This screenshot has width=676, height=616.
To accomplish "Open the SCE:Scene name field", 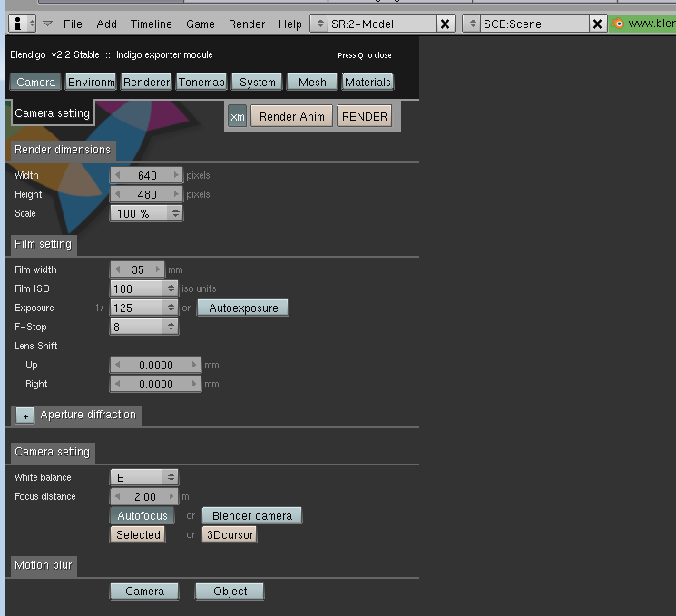I will click(535, 24).
